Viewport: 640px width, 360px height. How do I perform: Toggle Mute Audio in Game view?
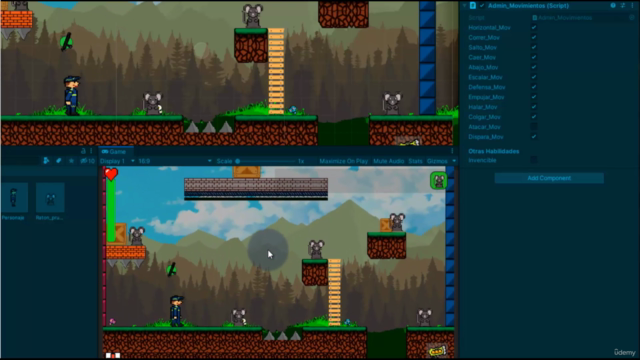tap(388, 161)
